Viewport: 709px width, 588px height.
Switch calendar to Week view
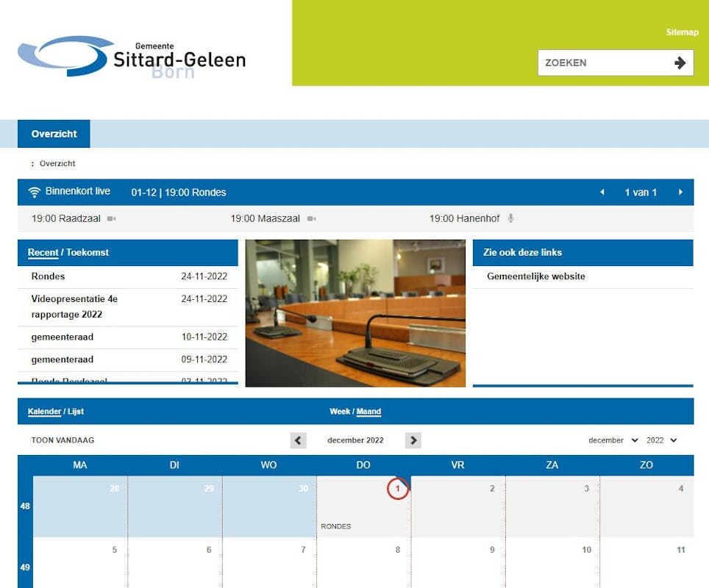click(339, 412)
